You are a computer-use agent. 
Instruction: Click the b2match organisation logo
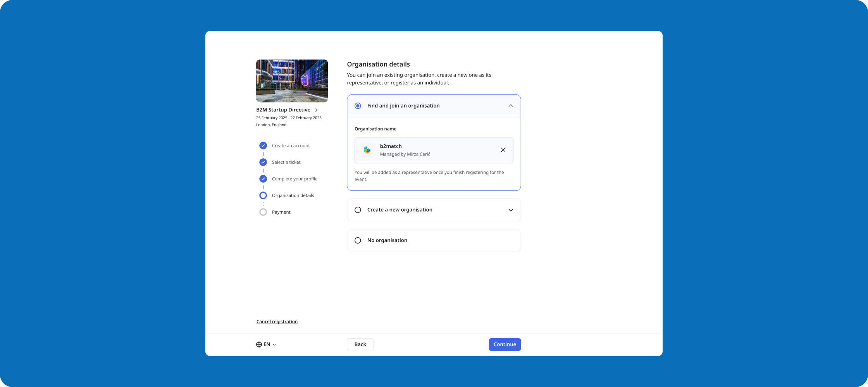tap(367, 150)
